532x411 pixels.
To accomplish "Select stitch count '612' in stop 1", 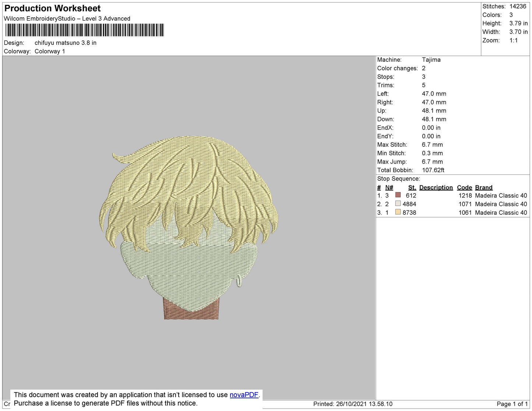I will 411,196.
